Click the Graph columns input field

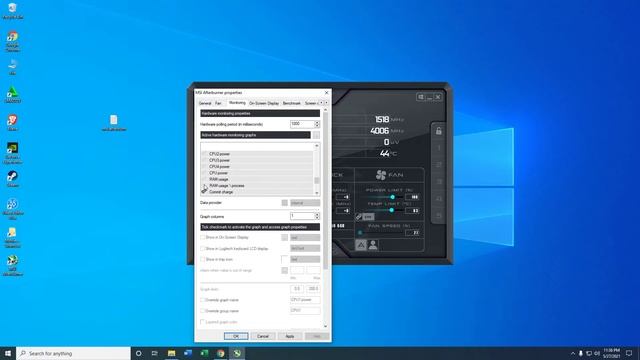pyautogui.click(x=302, y=216)
